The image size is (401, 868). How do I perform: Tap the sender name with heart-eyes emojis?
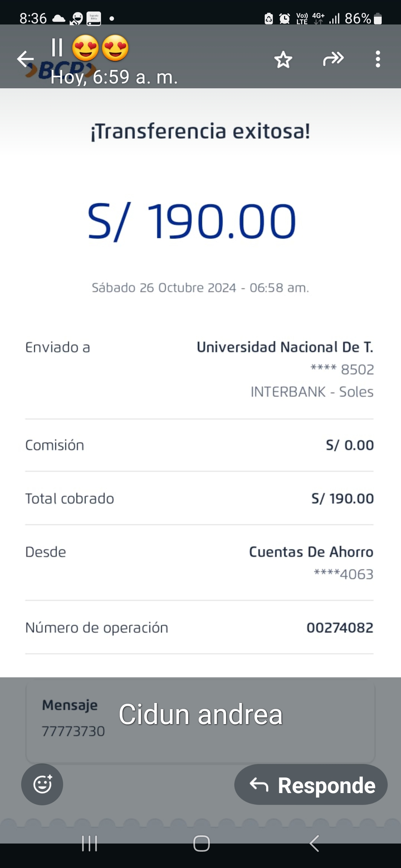pyautogui.click(x=90, y=48)
